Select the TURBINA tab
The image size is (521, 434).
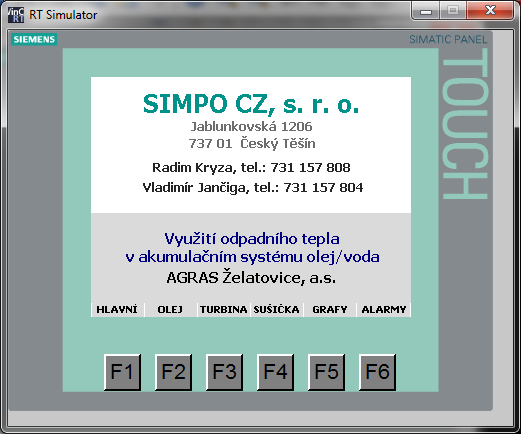pos(224,310)
